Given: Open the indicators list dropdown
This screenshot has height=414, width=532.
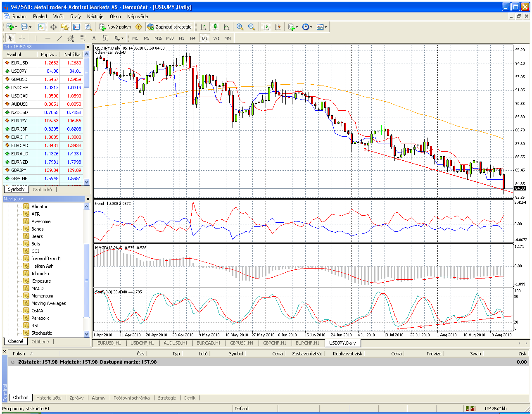Looking at the screenshot, I should tap(292, 27).
